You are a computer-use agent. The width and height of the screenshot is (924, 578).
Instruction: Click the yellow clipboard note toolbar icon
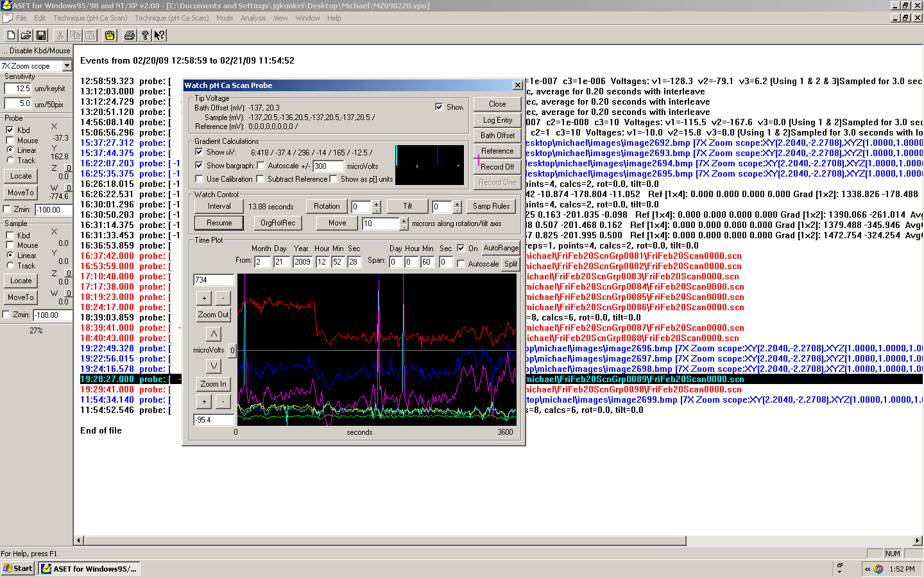(x=110, y=35)
